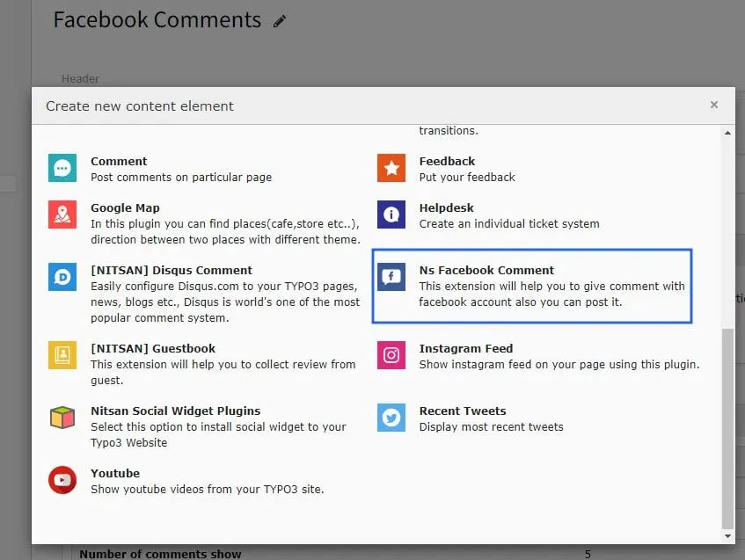Image resolution: width=745 pixels, height=560 pixels.
Task: Choose the Youtube element title
Action: [115, 474]
